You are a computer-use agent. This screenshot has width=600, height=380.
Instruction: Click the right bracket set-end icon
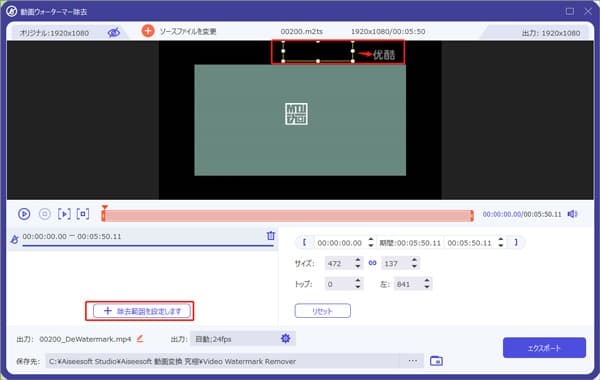coord(516,242)
